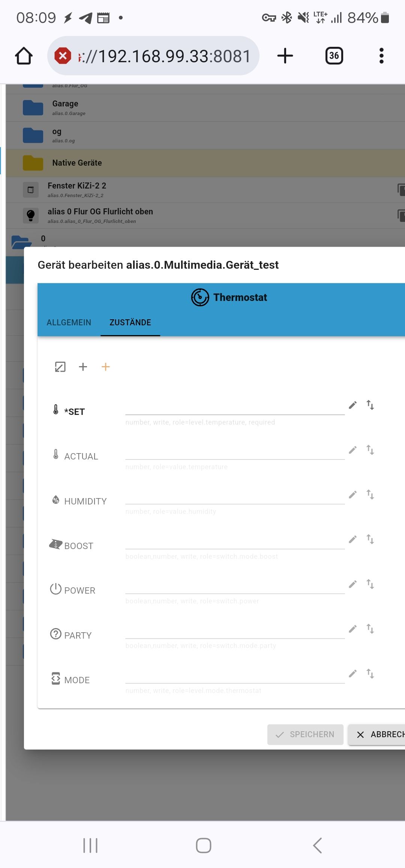Click the square icon beside plus icons
Image resolution: width=405 pixels, height=868 pixels.
tap(60, 367)
